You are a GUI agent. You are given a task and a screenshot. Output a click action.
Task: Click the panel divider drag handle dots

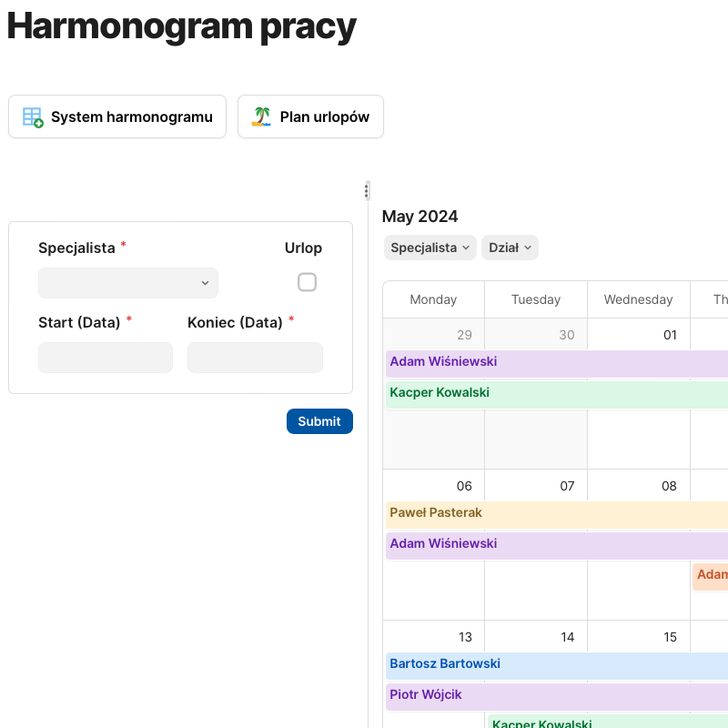pos(367,190)
